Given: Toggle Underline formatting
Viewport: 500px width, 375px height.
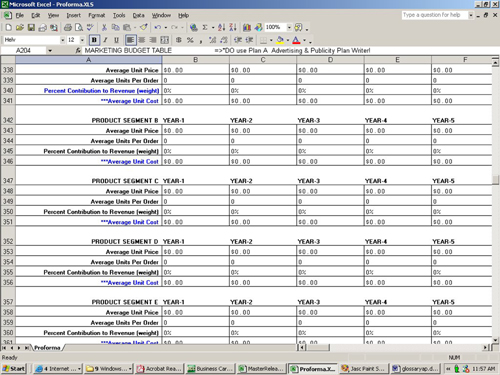Looking at the screenshot, I should (116, 40).
